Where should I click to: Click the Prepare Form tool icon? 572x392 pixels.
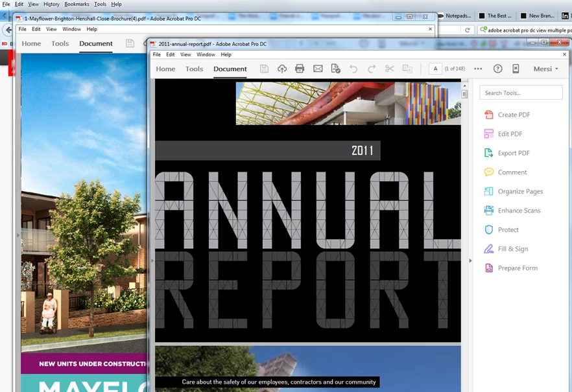(x=488, y=268)
